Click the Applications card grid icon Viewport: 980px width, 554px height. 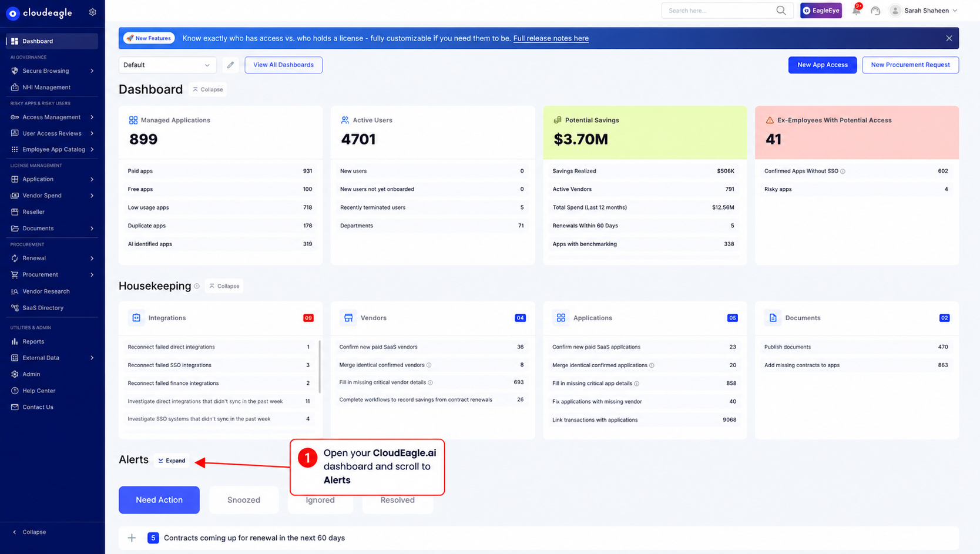[561, 318]
